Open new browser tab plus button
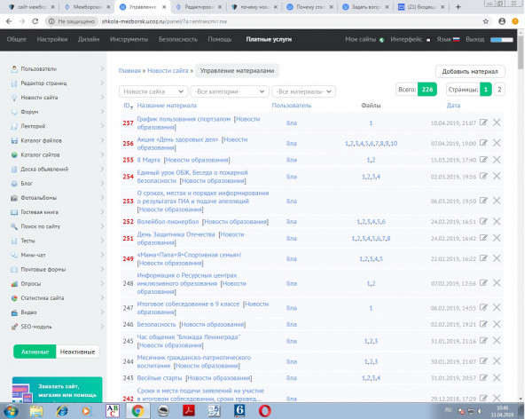532x419 pixels. [458, 7]
